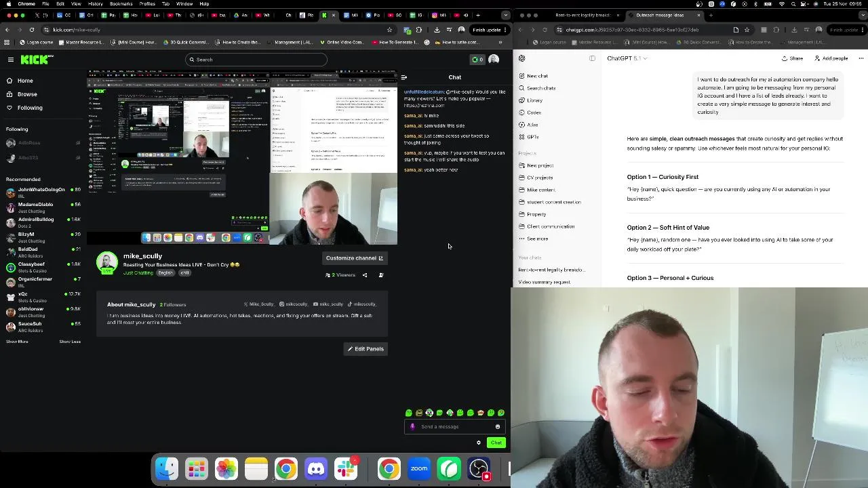This screenshot has width=868, height=488.
Task: Select the English tag
Action: click(165, 273)
